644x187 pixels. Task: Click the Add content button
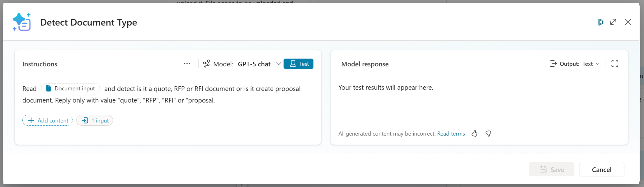[48, 120]
